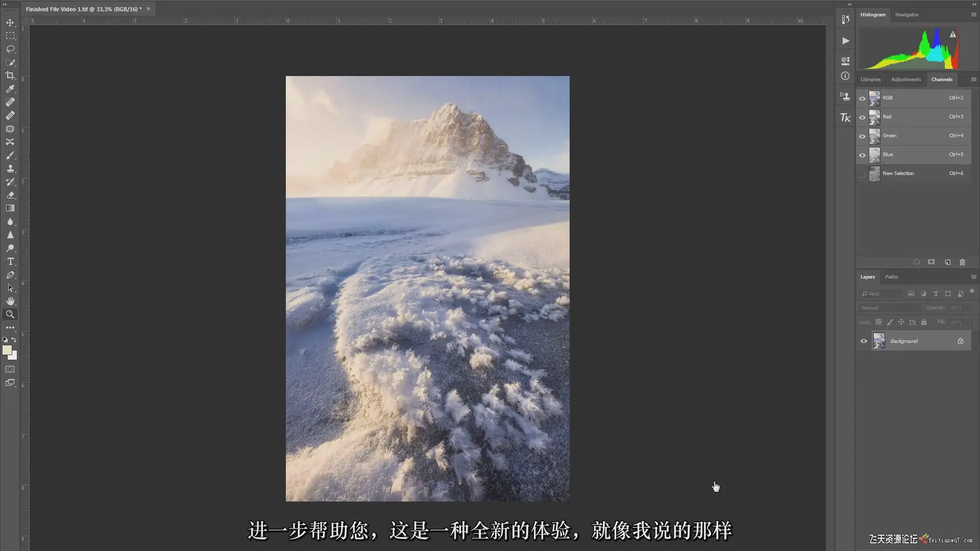
Task: Select the Lasso tool
Action: pos(10,49)
